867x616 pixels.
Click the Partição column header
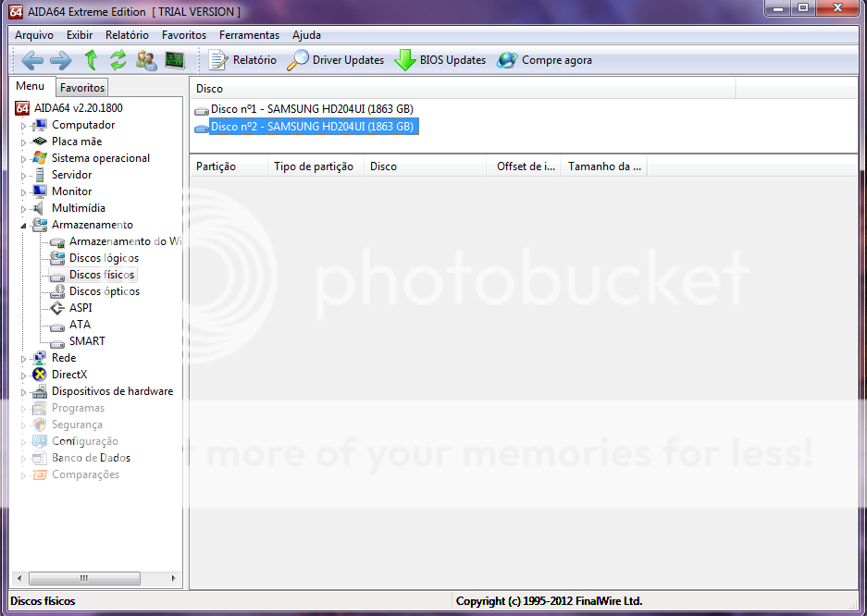click(217, 166)
